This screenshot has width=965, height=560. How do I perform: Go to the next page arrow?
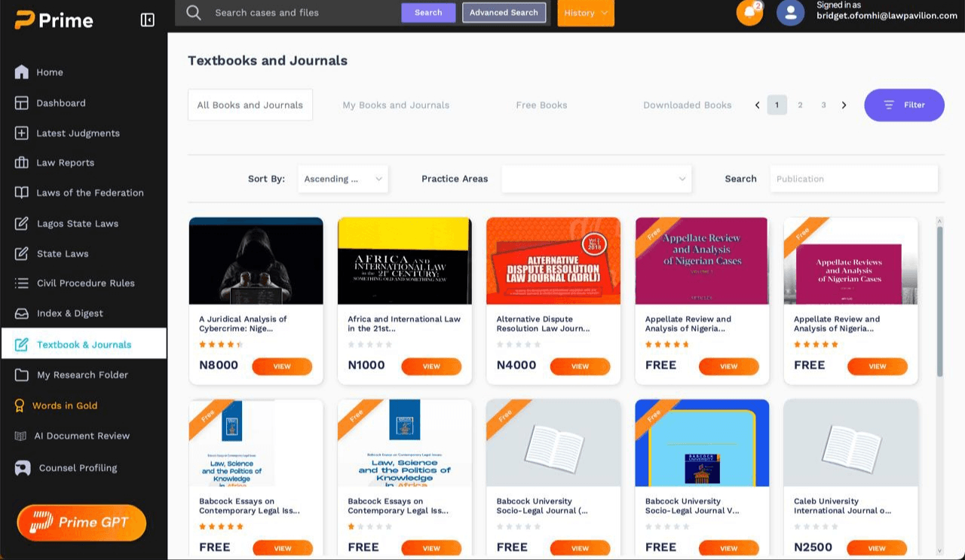pos(844,106)
